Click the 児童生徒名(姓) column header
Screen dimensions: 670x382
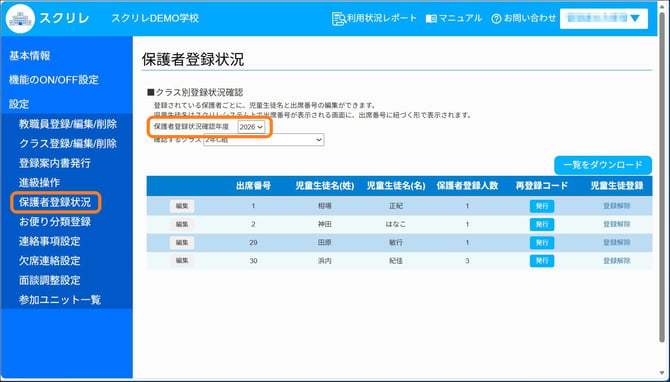click(325, 186)
